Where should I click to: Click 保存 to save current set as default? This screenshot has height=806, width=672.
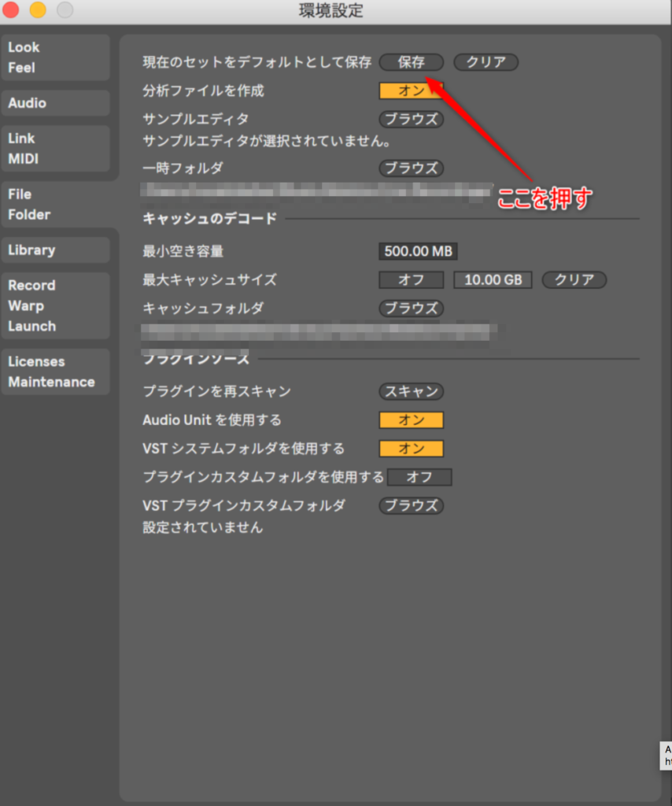[411, 62]
